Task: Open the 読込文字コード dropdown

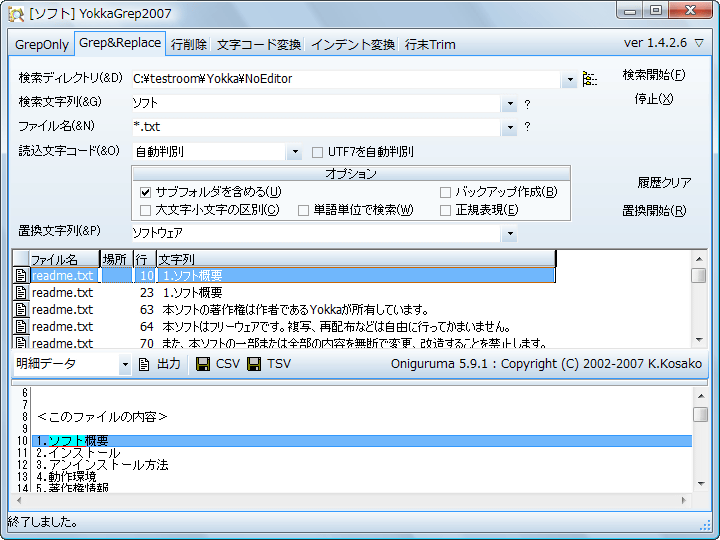Action: point(295,152)
